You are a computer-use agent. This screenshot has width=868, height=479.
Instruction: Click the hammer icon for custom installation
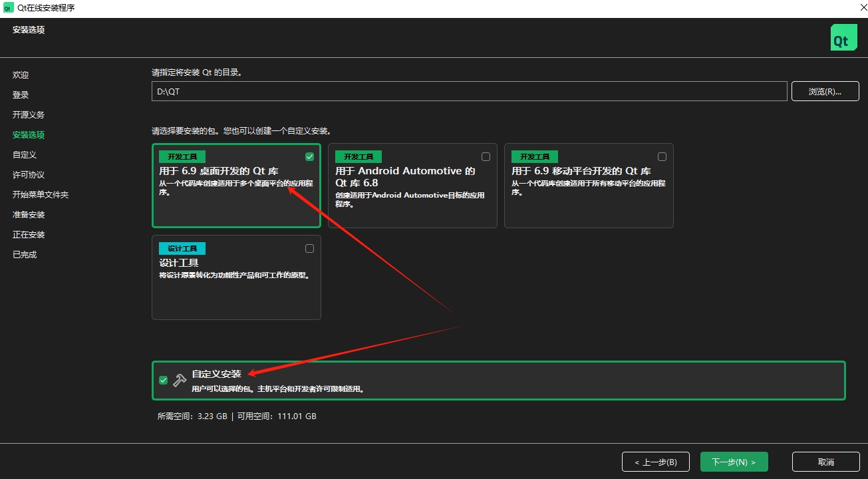[x=180, y=380]
